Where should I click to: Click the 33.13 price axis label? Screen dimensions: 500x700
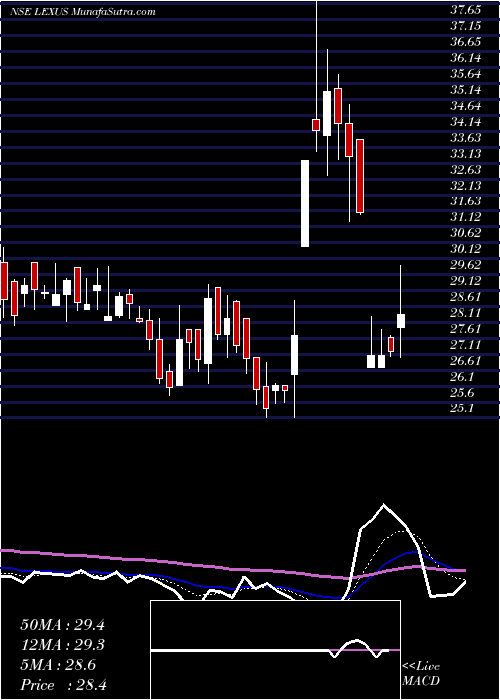tap(465, 154)
